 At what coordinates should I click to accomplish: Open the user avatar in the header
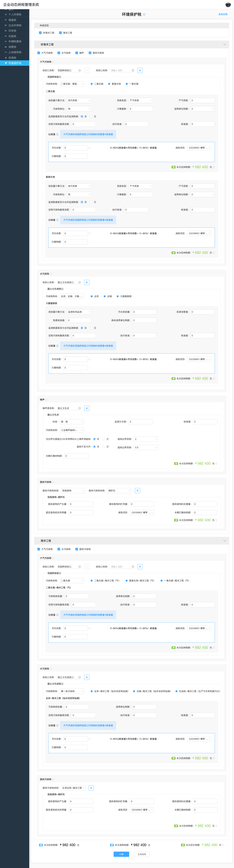[228, 4]
